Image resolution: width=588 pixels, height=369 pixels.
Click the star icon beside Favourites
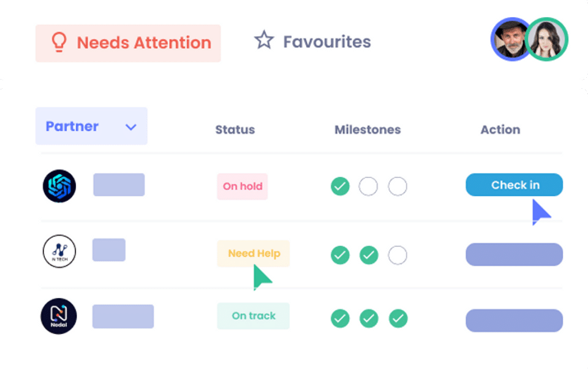[264, 41]
